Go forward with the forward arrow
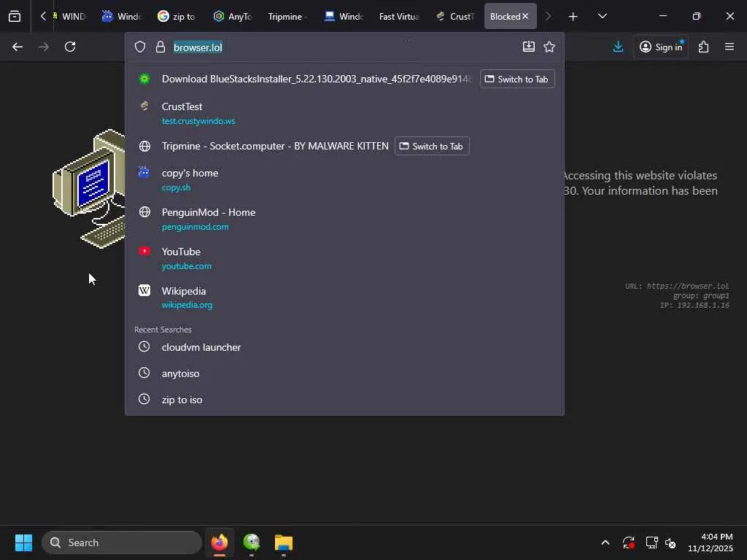Screen dimensions: 747x560 44,47
